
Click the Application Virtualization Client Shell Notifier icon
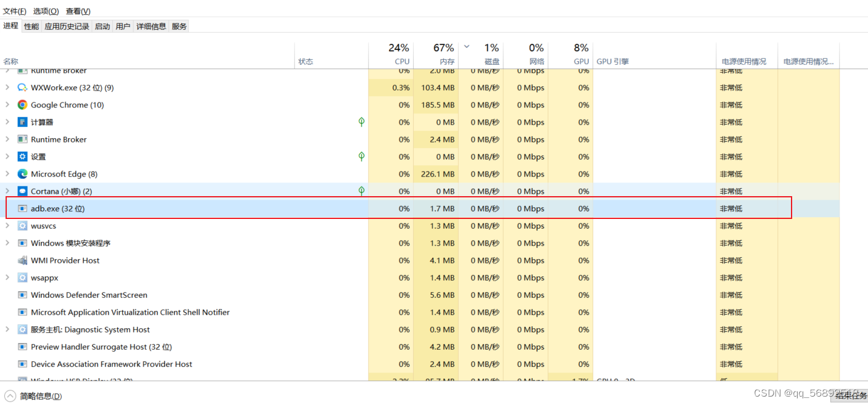point(23,312)
